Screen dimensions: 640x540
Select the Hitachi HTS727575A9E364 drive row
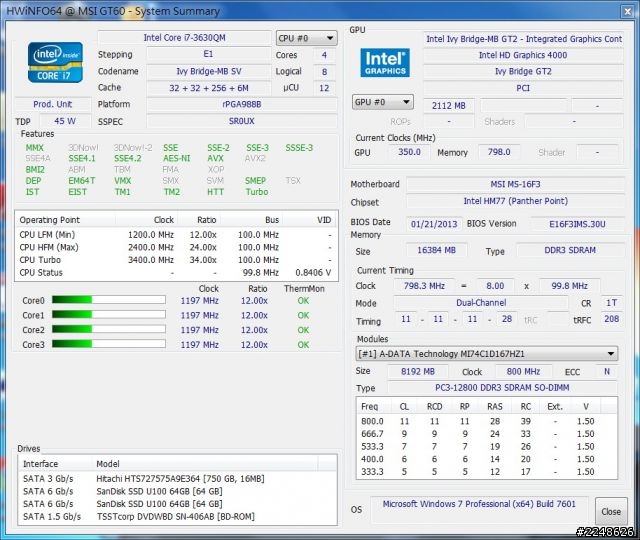178,478
